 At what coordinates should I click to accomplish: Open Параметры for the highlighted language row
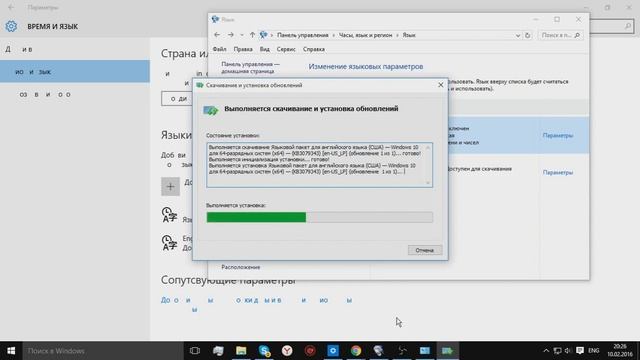click(x=558, y=136)
